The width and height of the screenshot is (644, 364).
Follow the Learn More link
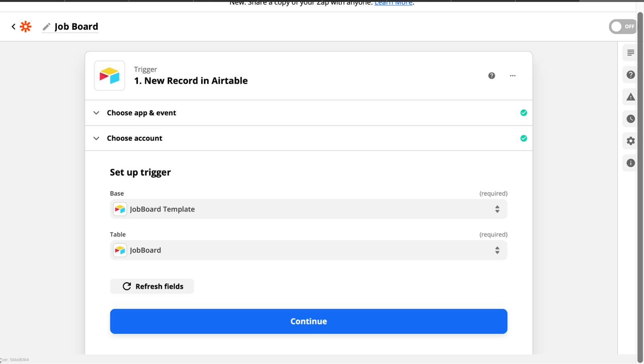click(x=393, y=3)
